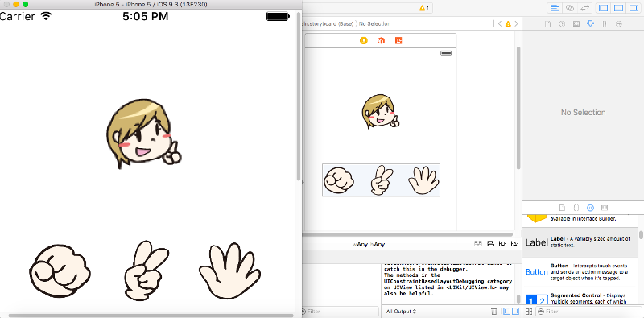Click the simulator window vertical scrollbar

(x=299, y=97)
